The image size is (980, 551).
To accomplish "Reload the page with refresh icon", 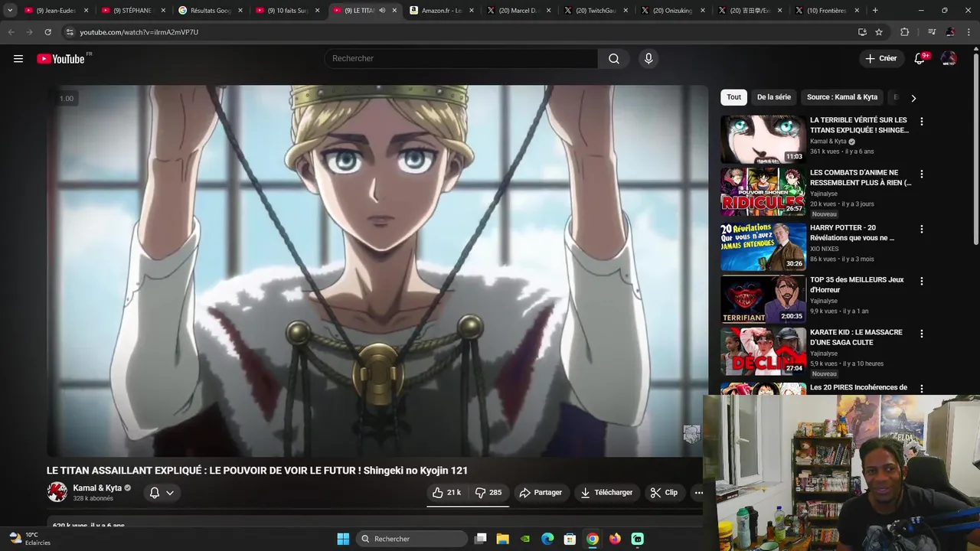I will (47, 32).
